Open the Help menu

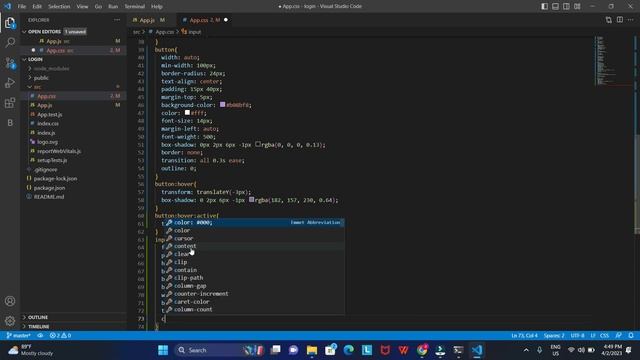[157, 7]
